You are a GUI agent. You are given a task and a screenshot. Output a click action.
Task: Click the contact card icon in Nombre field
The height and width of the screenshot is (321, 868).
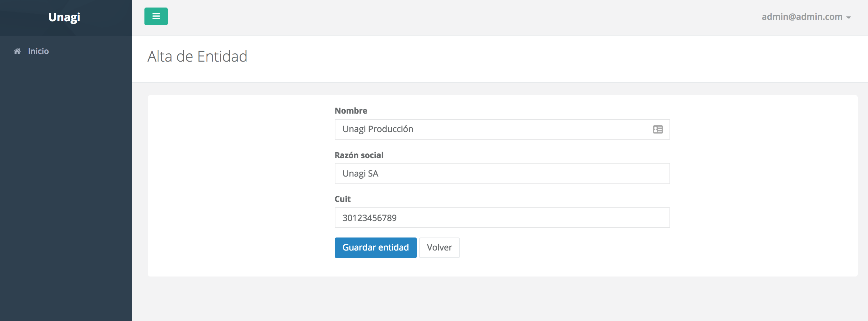658,129
